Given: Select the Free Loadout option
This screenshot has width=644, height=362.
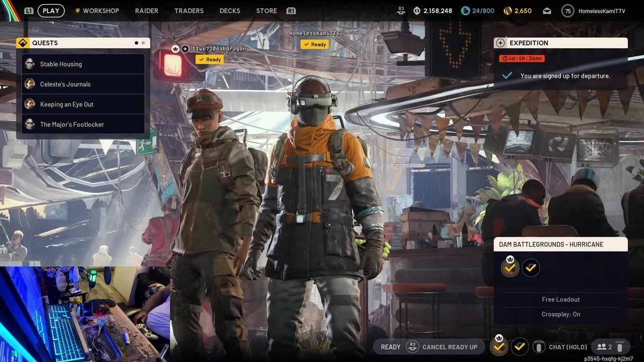Looking at the screenshot, I should [x=560, y=299].
